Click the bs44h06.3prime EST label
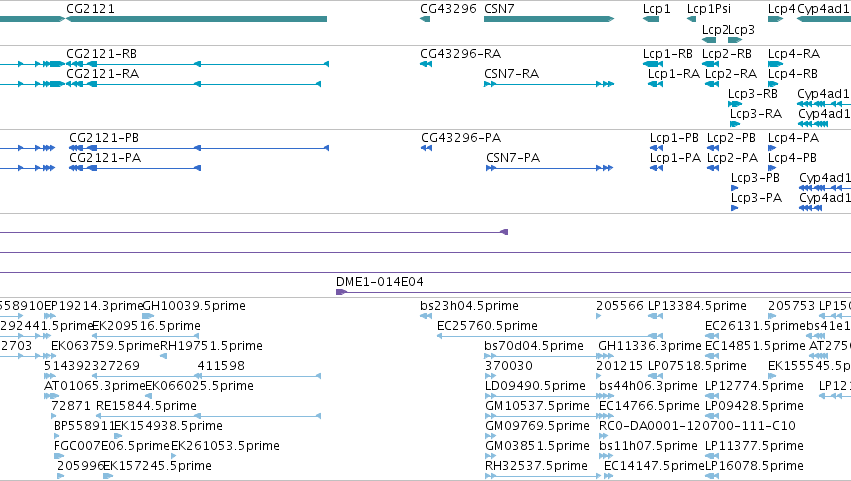 [x=648, y=386]
